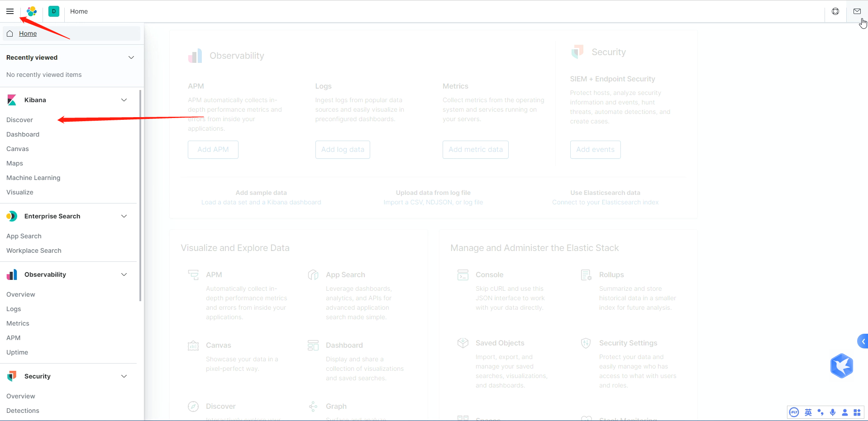Click the Home house icon
The height and width of the screenshot is (421, 868).
pyautogui.click(x=10, y=33)
